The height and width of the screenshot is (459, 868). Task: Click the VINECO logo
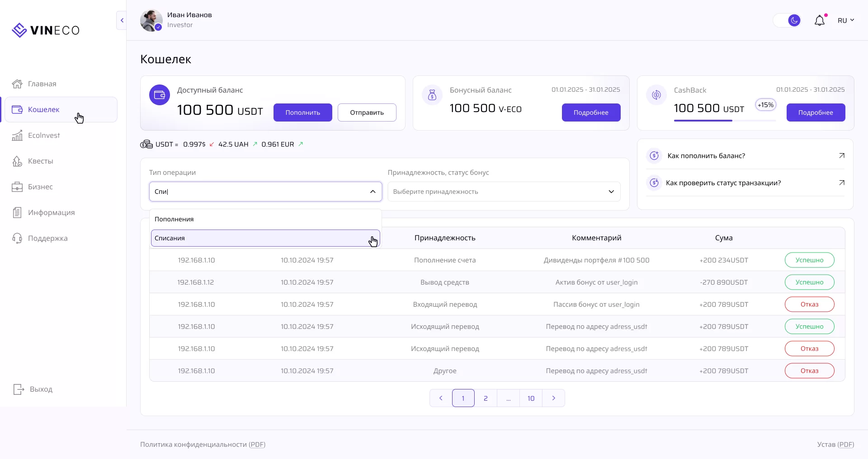coord(45,30)
